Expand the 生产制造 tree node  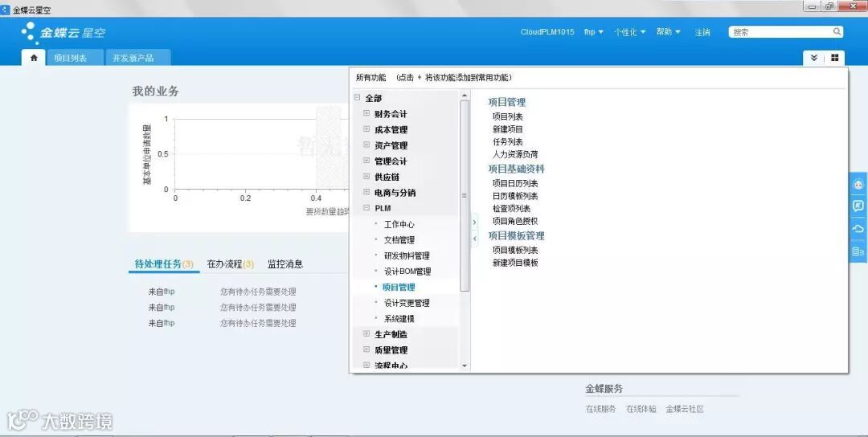(x=366, y=333)
